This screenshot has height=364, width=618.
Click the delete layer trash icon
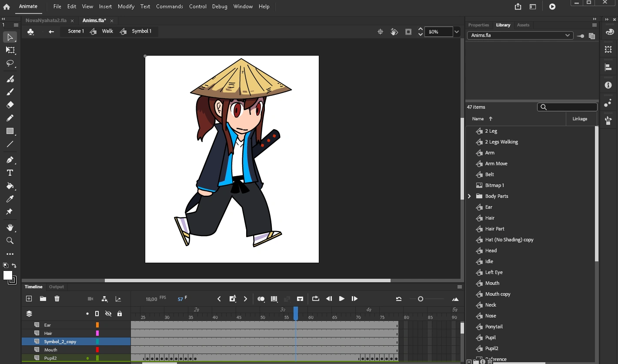[57, 299]
